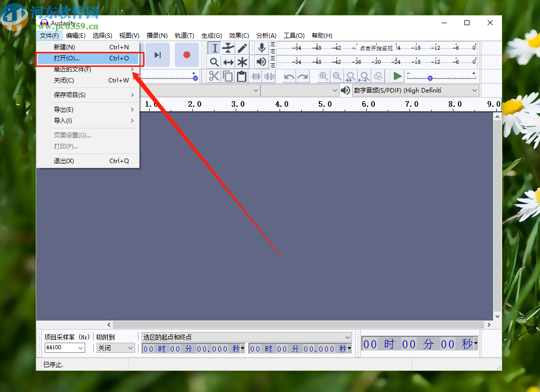Click 点击开始监视 on the recording meter
540x392 pixels.
click(x=376, y=48)
